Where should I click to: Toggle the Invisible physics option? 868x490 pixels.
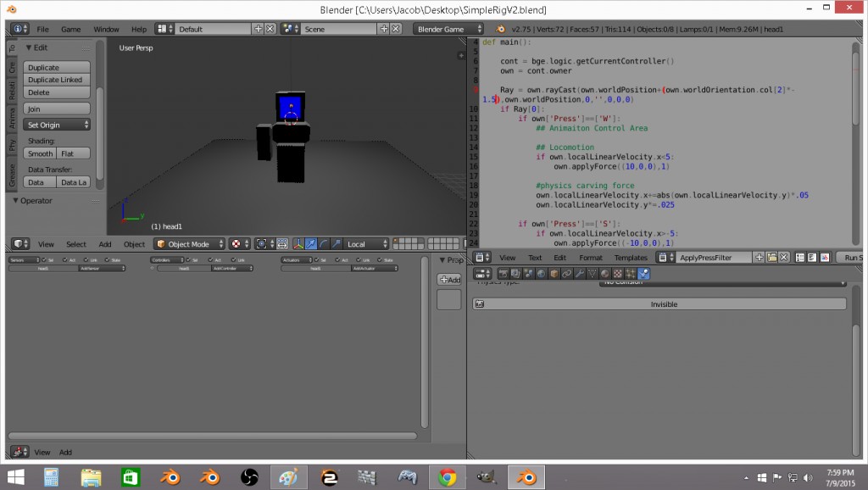(664, 303)
